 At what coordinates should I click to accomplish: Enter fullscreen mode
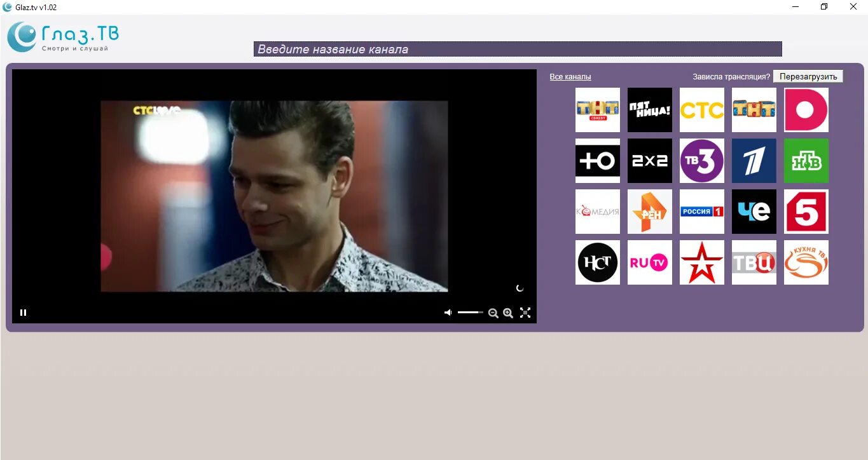pos(525,312)
